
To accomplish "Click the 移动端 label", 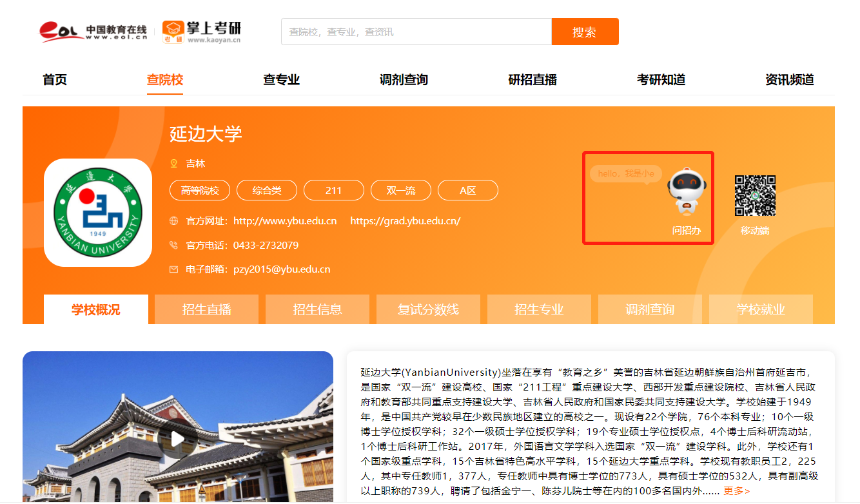I will (755, 231).
